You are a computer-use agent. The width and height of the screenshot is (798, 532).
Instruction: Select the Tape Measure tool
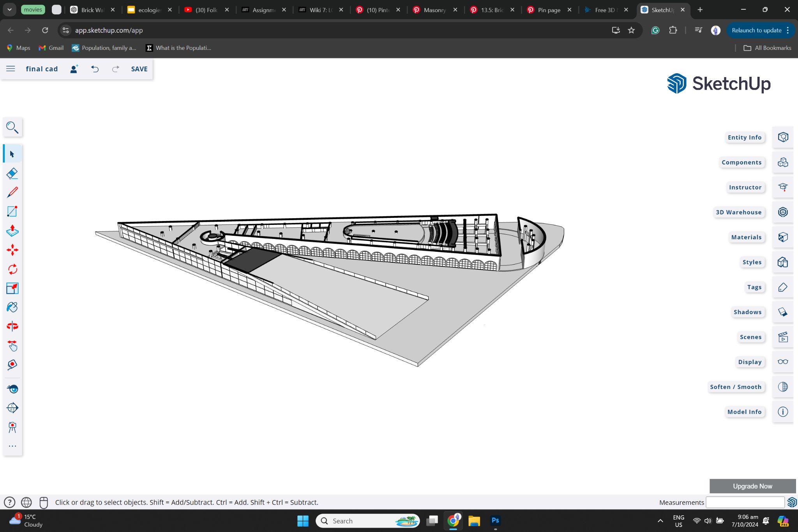coord(12,364)
